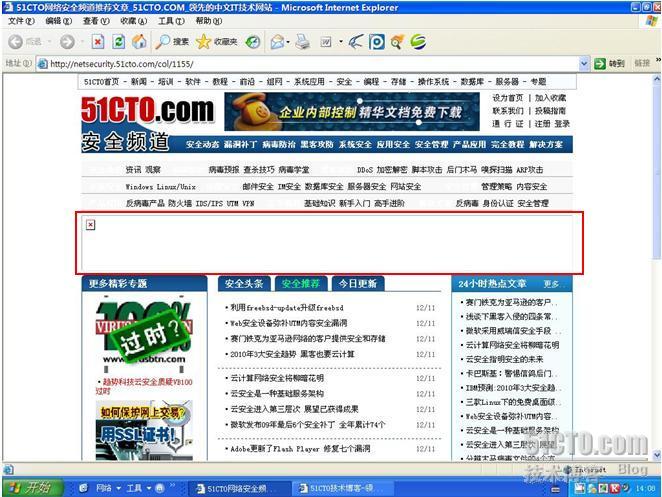
Task: Click the green Go arrow button
Action: click(600, 64)
